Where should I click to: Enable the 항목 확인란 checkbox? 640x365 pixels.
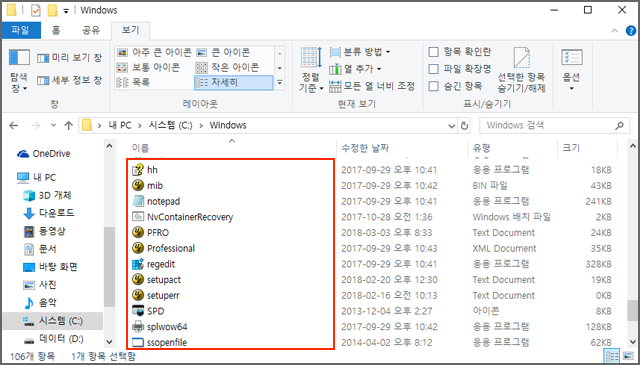(x=433, y=52)
